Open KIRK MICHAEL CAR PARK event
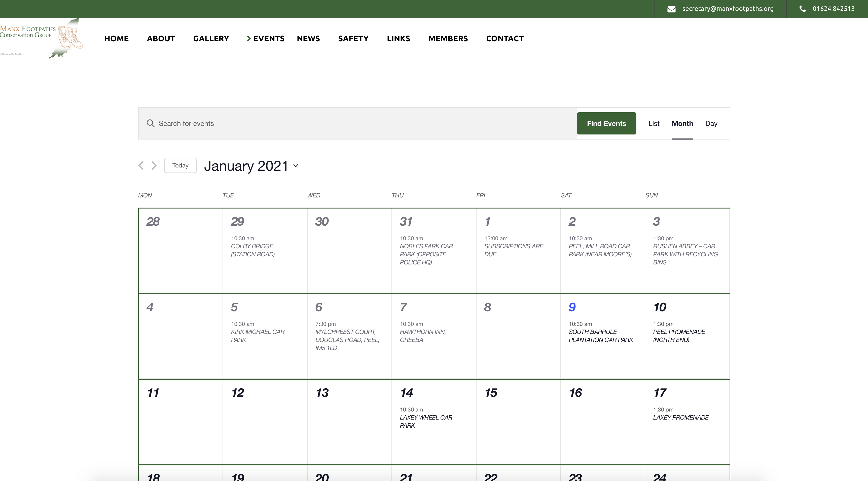The width and height of the screenshot is (868, 481). click(258, 336)
